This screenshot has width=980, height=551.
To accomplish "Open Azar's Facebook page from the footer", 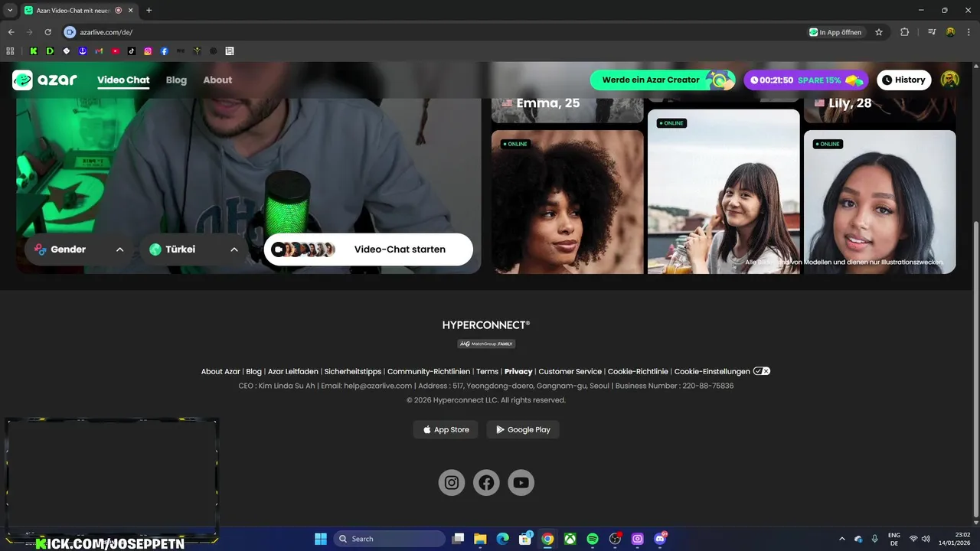I will point(486,482).
